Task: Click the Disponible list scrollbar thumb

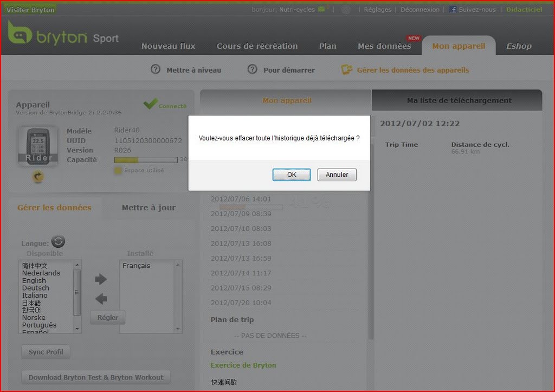Action: pos(77,292)
